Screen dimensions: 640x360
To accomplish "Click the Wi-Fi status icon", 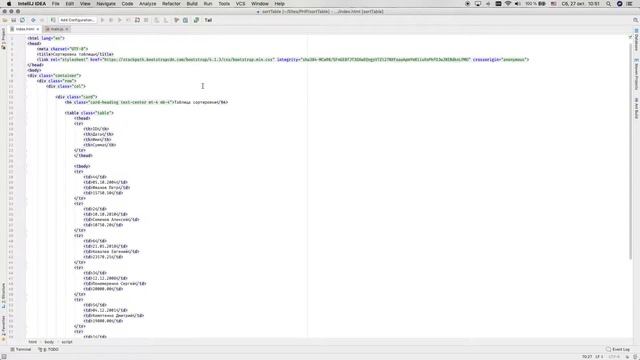I will [x=508, y=4].
